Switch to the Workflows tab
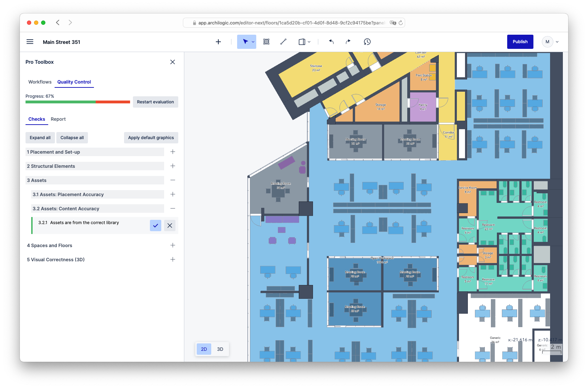588x388 pixels. pos(40,82)
